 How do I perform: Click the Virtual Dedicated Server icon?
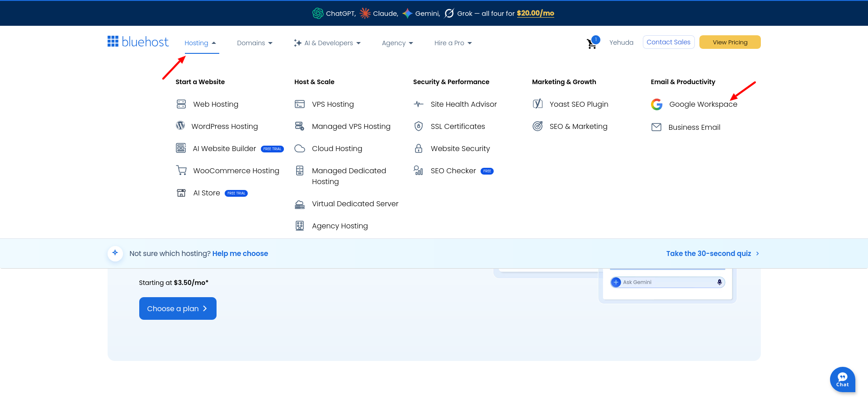[300, 204]
